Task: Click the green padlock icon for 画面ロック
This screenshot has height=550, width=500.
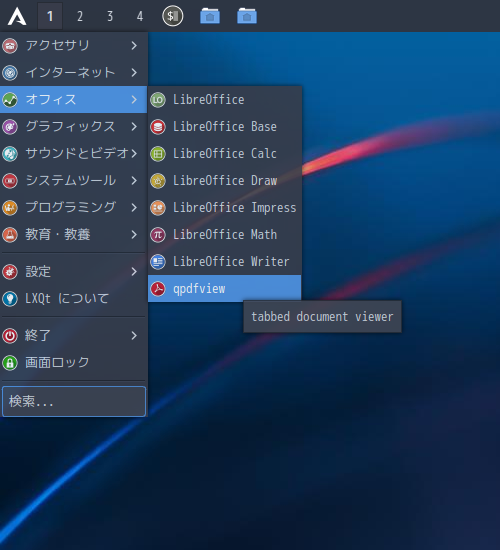Action: click(x=10, y=363)
